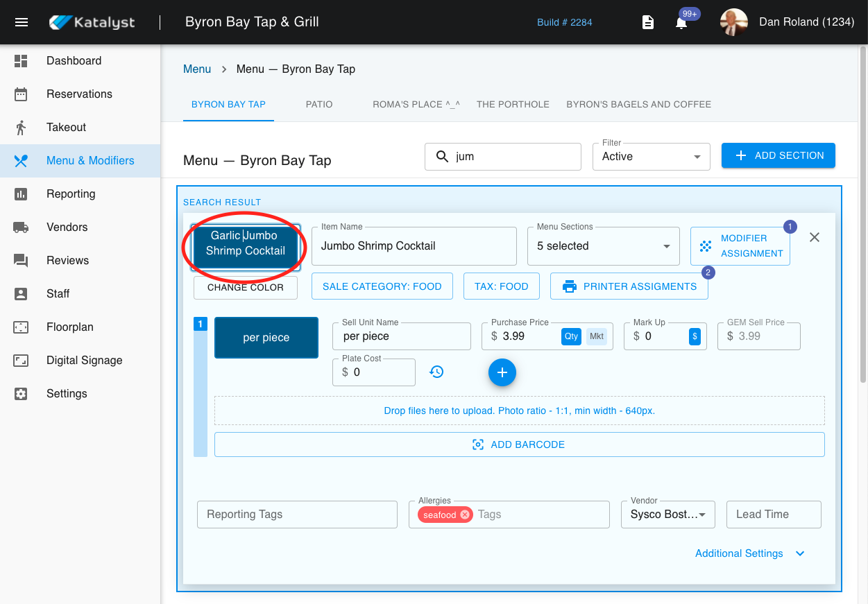The width and height of the screenshot is (868, 604).
Task: Toggle the Mark Up dollar unit button
Action: point(695,336)
